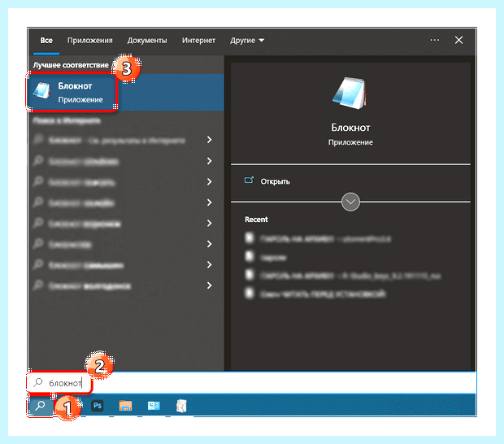This screenshot has width=504, height=444.
Task: Expand the last web suggestion arrow
Action: [x=209, y=285]
